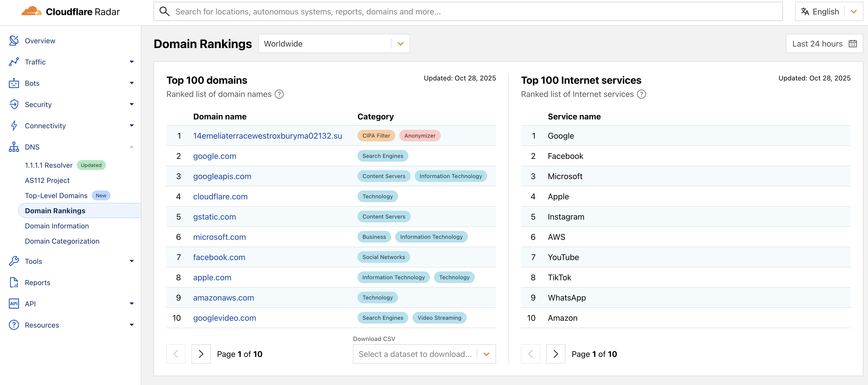
Task: Go to next page of Internet services
Action: (555, 354)
